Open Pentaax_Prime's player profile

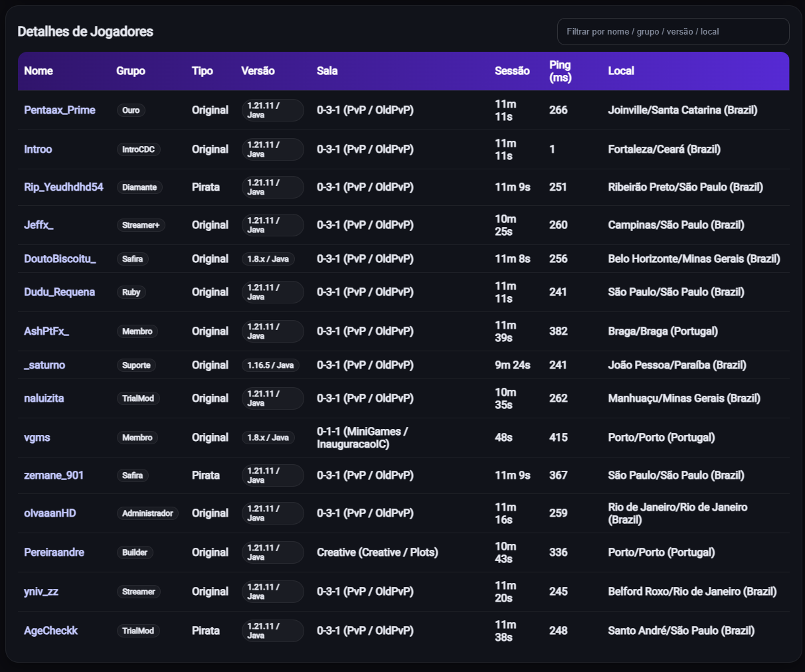click(59, 110)
